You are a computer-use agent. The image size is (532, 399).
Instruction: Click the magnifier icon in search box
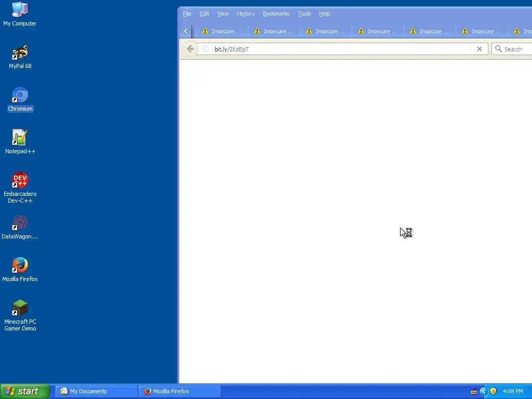pos(498,49)
